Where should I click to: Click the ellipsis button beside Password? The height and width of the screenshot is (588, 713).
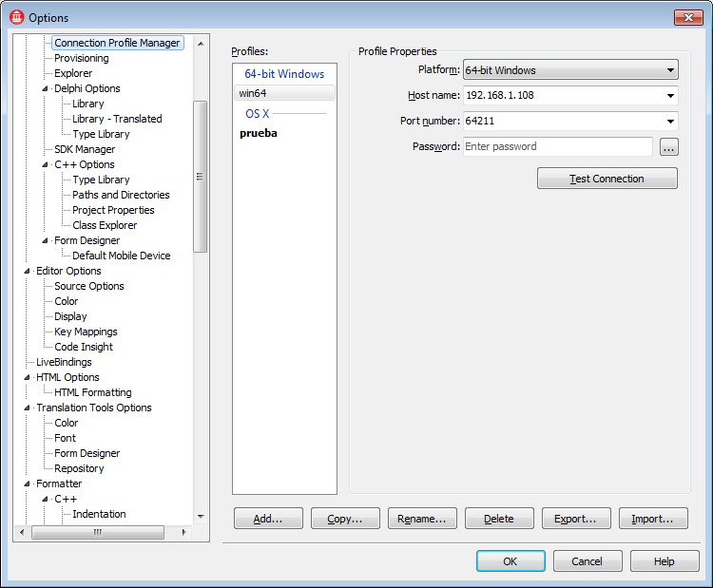coord(668,147)
